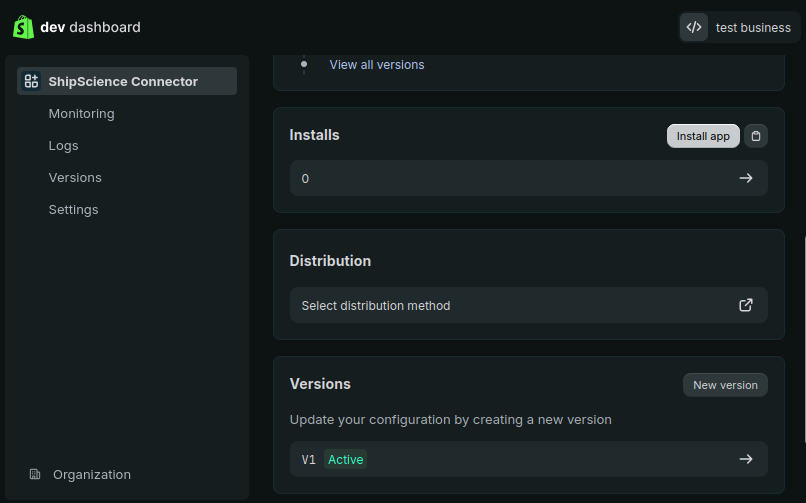This screenshot has width=806, height=503.
Task: Click the Versions card heading
Action: 320,384
